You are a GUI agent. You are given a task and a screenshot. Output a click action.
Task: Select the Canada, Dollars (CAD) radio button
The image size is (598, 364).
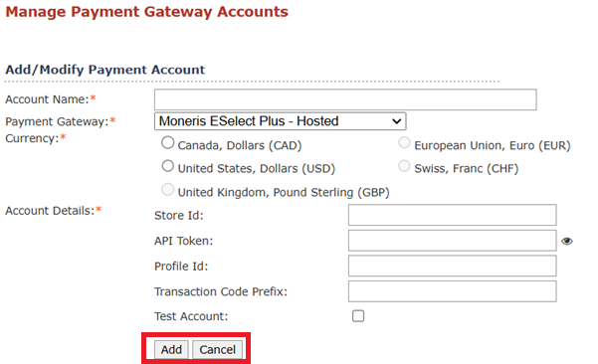(168, 143)
